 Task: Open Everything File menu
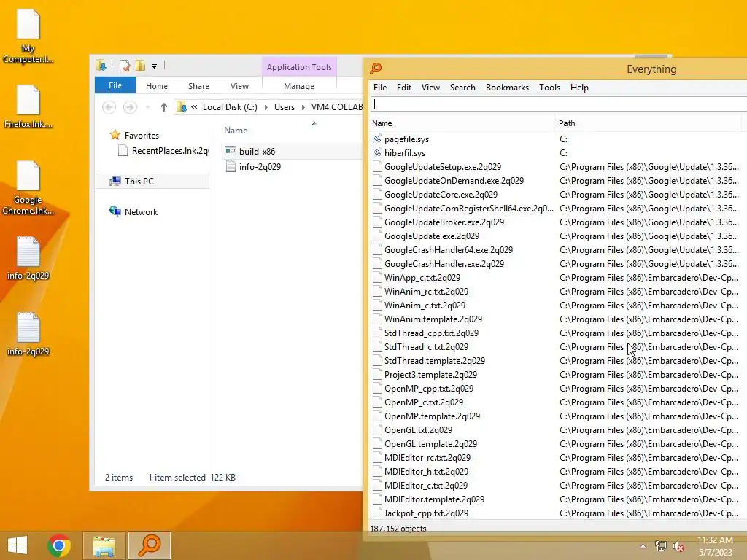(379, 87)
